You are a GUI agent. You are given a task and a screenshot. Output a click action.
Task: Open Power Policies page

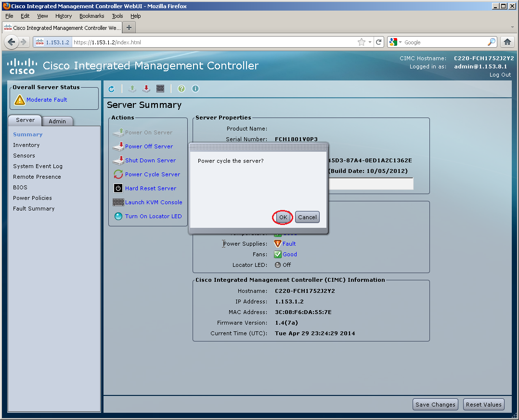[x=32, y=198]
